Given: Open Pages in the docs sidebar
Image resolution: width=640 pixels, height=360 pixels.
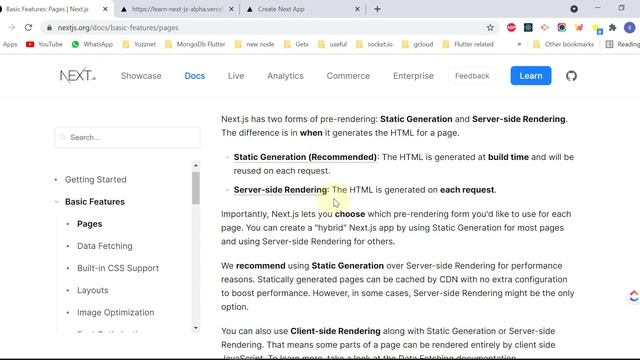Looking at the screenshot, I should click(x=89, y=224).
